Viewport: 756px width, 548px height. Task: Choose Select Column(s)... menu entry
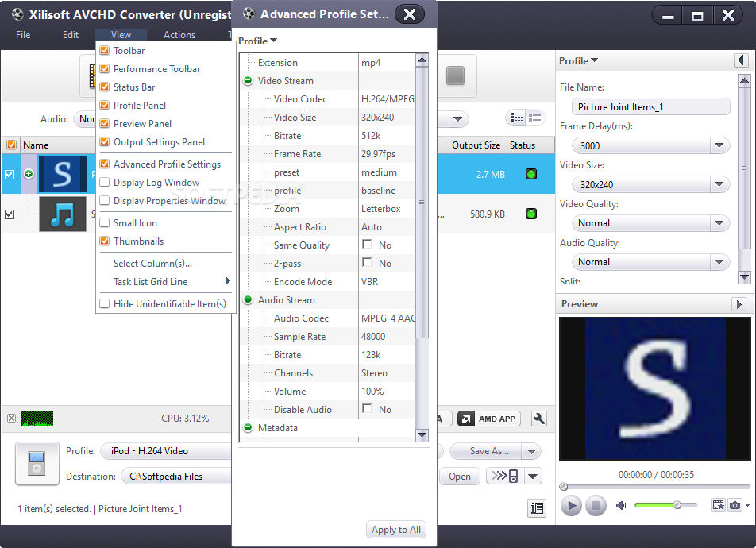152,264
